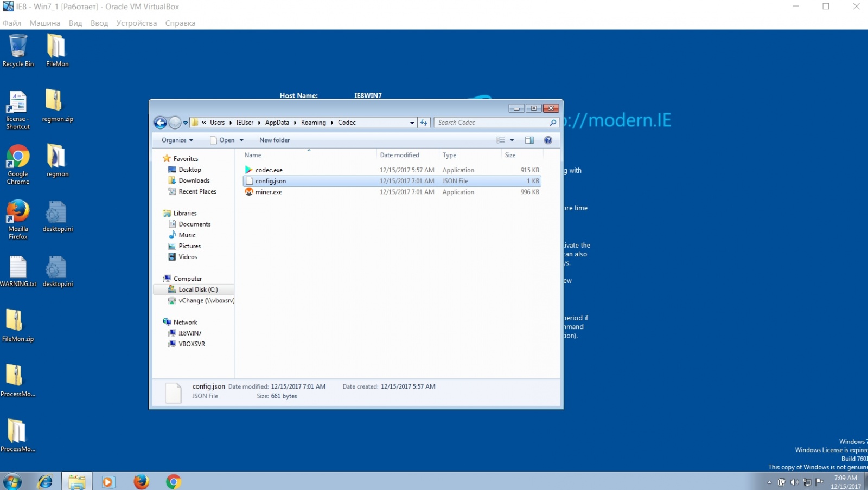The height and width of the screenshot is (490, 868).
Task: Click the network tray icon
Action: [x=807, y=482]
